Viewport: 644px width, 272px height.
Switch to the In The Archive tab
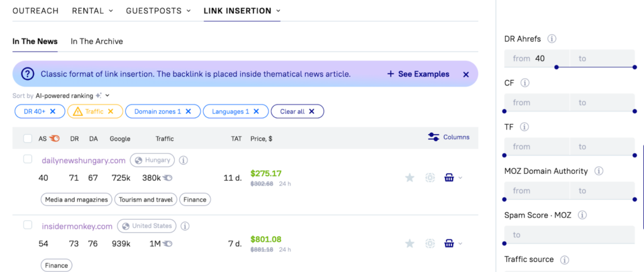pos(97,42)
